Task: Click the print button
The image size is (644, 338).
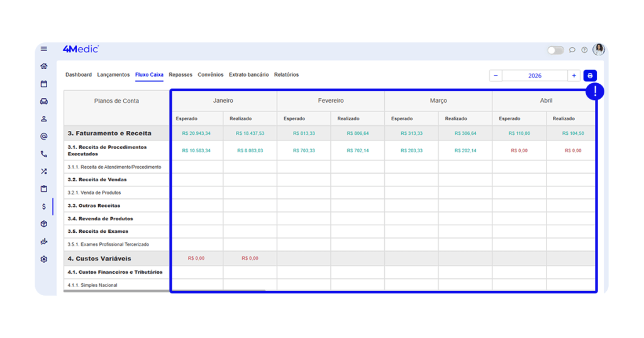Action: click(590, 76)
